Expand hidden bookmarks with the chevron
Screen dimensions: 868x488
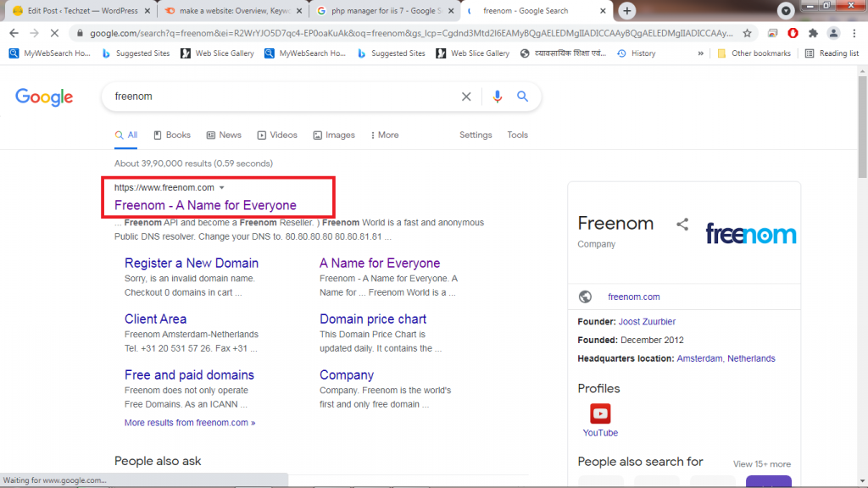(x=700, y=53)
